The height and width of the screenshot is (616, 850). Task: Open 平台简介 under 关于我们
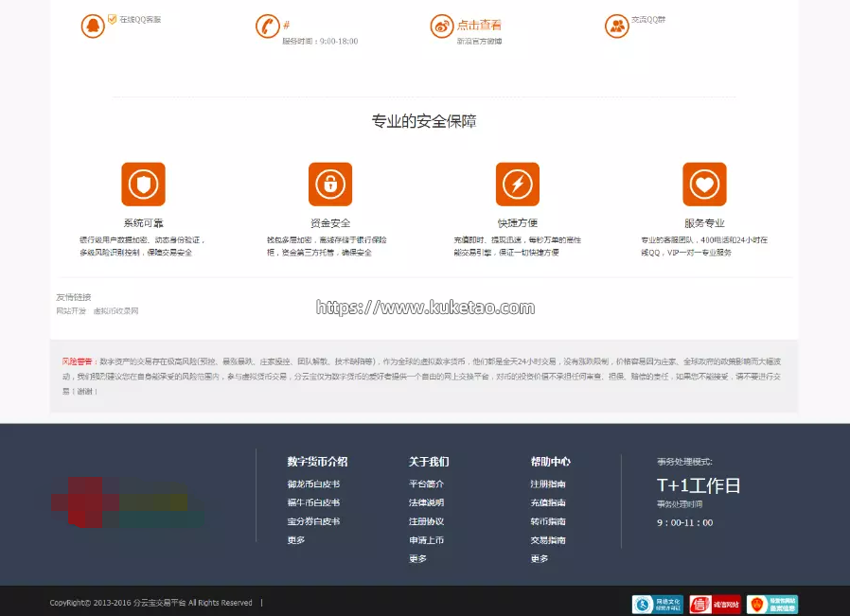click(x=426, y=484)
